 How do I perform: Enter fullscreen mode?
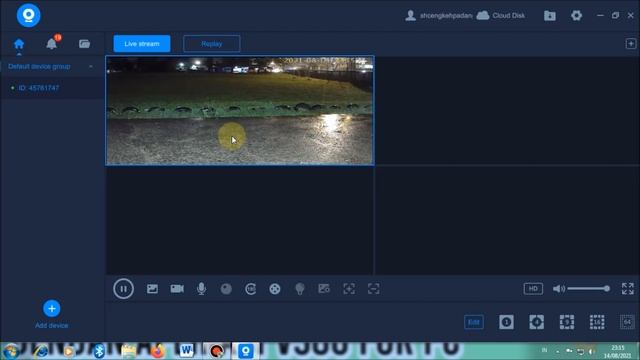(628, 289)
